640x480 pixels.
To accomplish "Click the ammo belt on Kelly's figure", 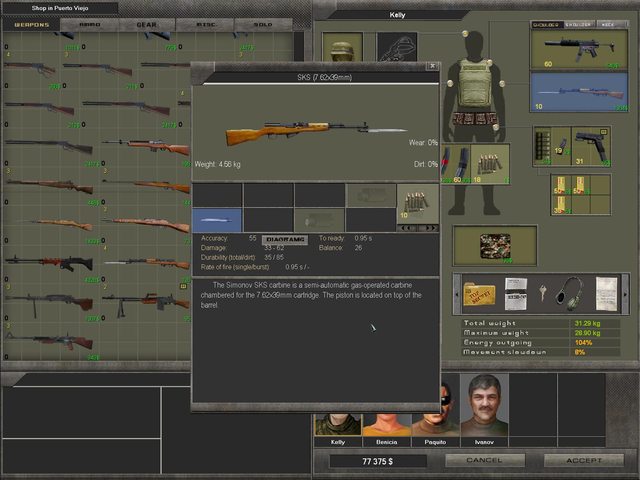I will tap(475, 119).
